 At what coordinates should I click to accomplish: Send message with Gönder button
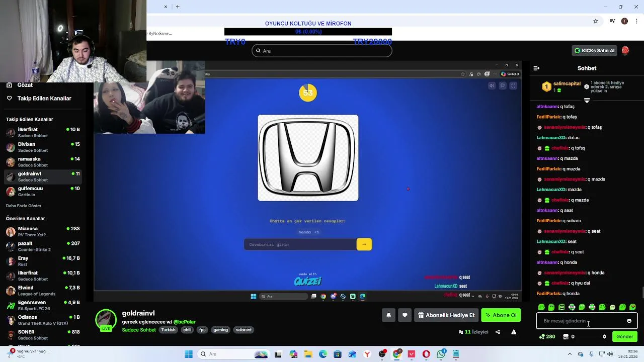coord(625,337)
